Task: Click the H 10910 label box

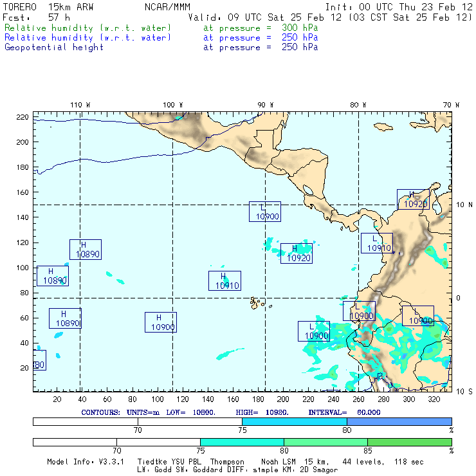Action: pos(224,281)
